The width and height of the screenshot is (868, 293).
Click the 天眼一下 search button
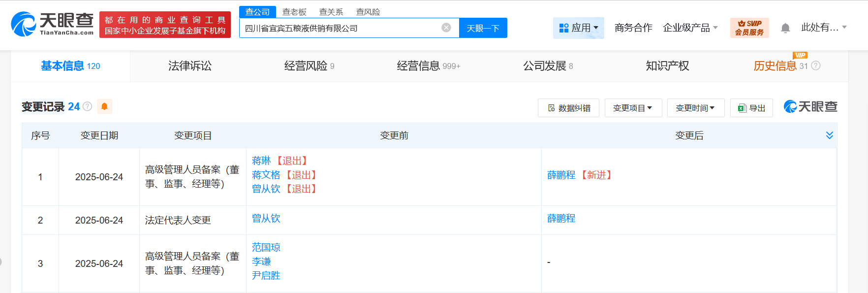coord(483,28)
